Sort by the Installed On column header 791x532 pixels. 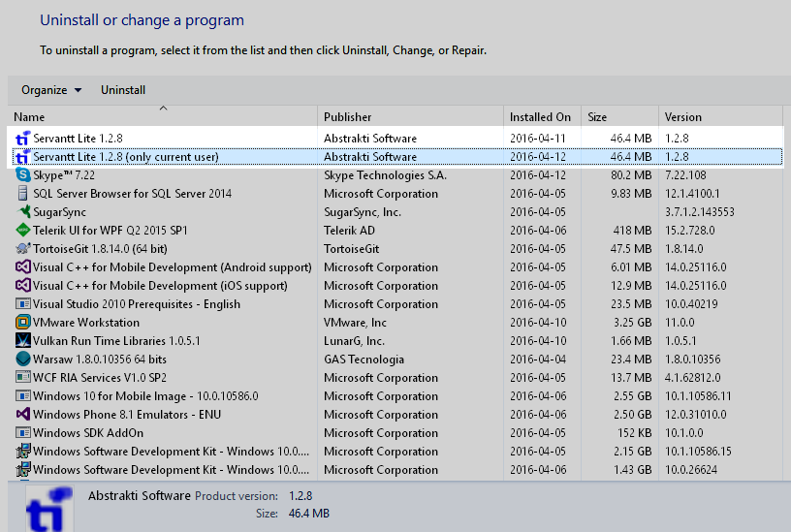tap(540, 117)
